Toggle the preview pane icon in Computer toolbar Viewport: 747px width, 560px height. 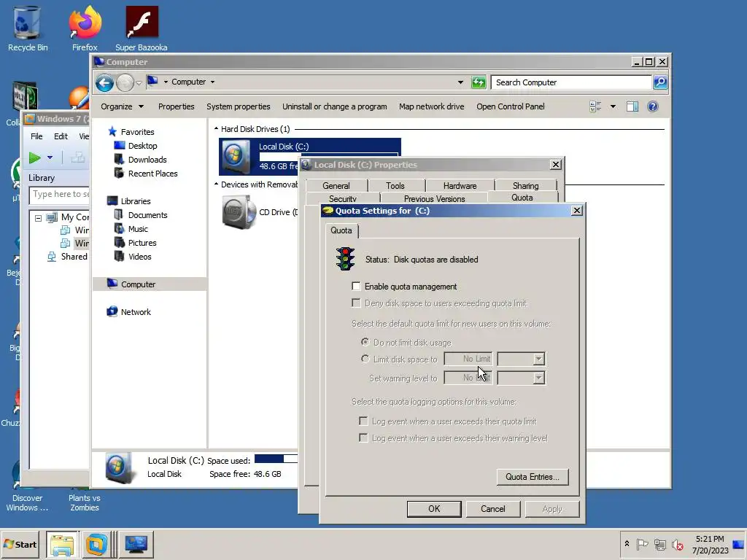632,106
